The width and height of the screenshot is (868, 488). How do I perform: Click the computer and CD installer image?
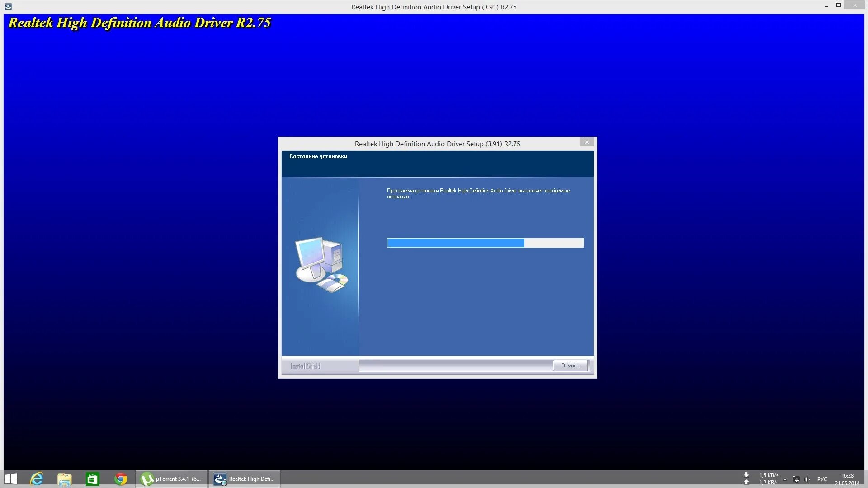pos(321,264)
